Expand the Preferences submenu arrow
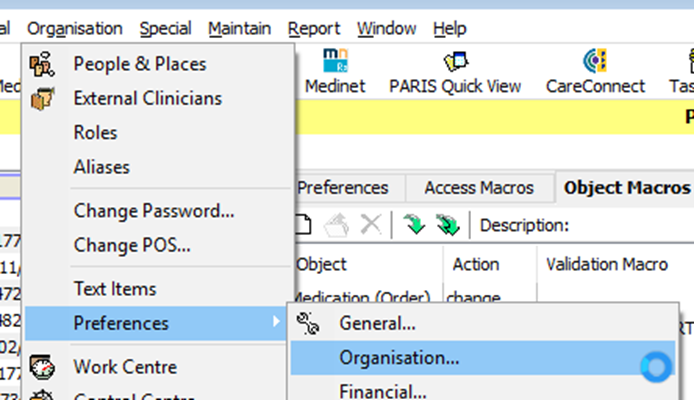694x400 pixels. click(276, 322)
